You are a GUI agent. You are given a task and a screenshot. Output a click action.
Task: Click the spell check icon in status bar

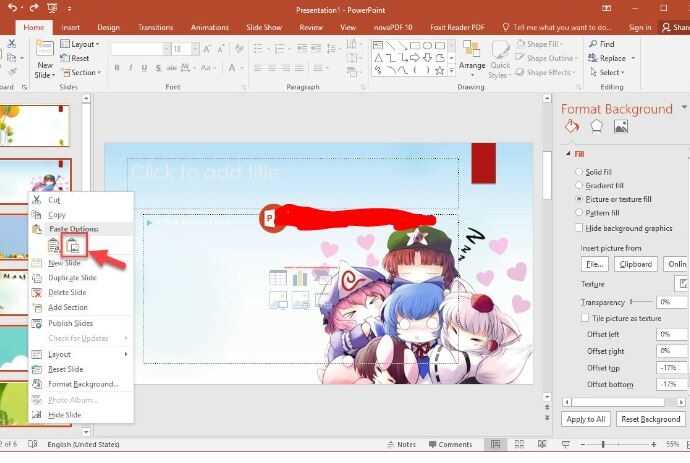pos(33,444)
